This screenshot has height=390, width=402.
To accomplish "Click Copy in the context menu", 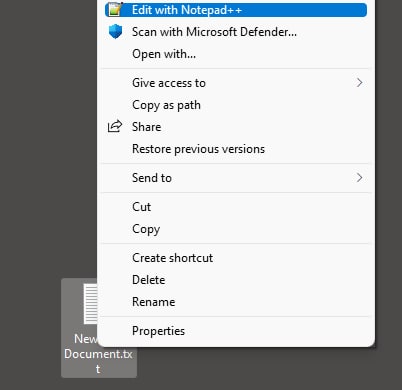I will tap(236, 229).
